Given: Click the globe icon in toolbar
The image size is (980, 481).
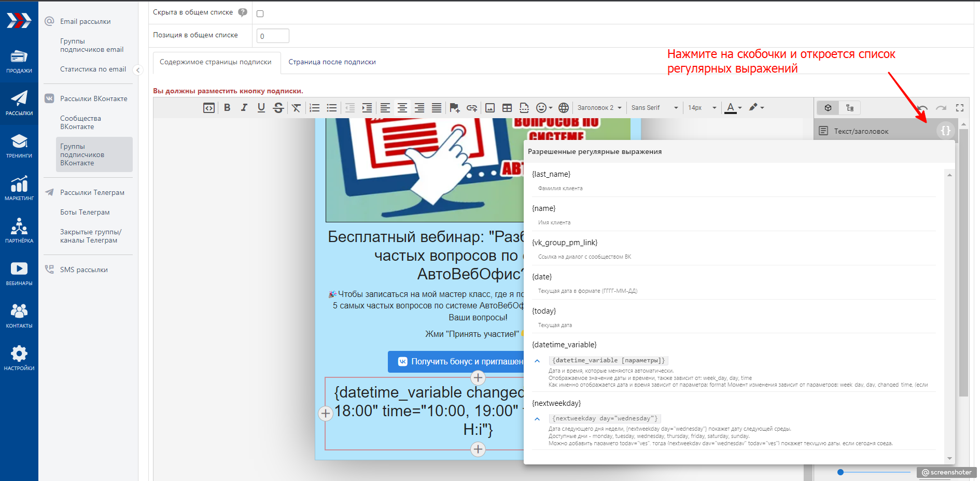Looking at the screenshot, I should coord(564,108).
